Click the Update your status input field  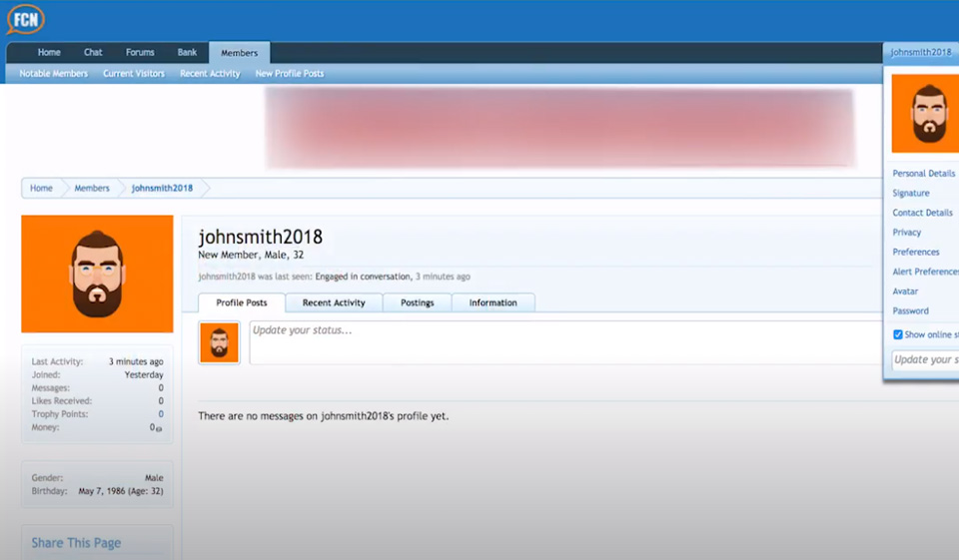[x=559, y=341]
